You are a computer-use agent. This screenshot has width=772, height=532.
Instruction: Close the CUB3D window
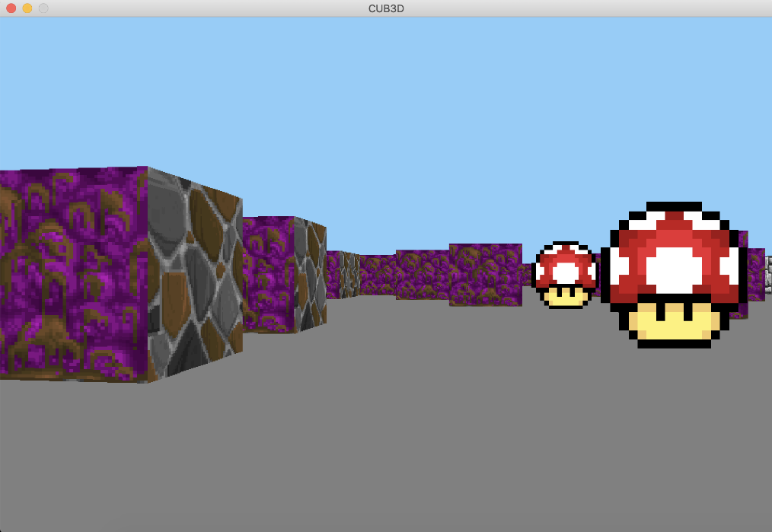[11, 8]
